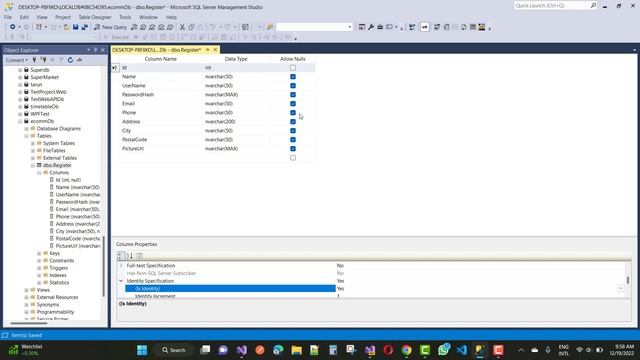
Task: Click the Generate Change Script icon
Action: pos(412,27)
